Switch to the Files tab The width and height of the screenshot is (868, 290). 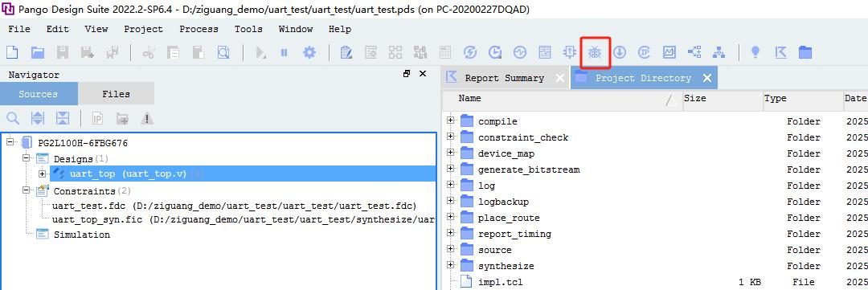pyautogui.click(x=117, y=94)
